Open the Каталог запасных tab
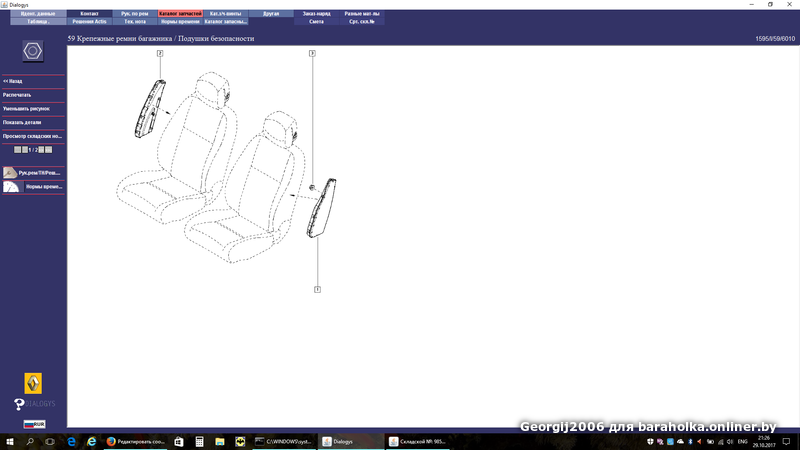The height and width of the screenshot is (450, 800). point(226,21)
